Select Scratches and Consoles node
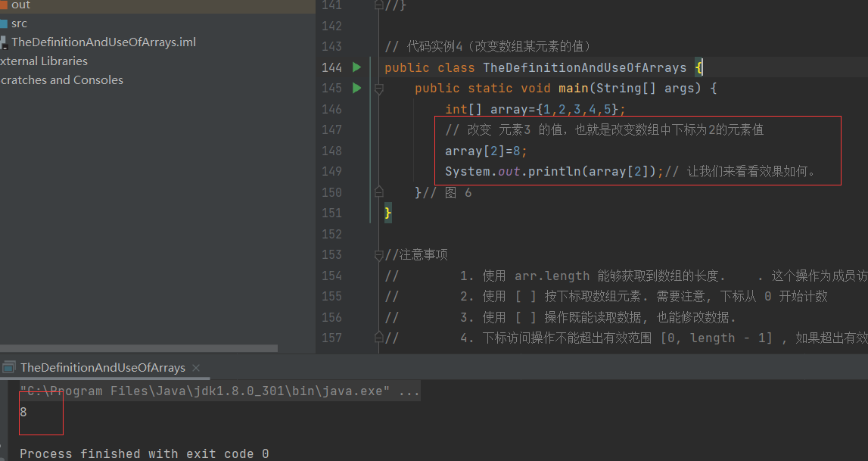This screenshot has height=461, width=868. click(61, 79)
